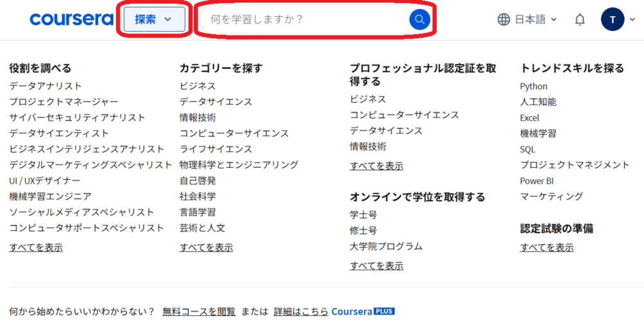This screenshot has width=644, height=327.
Task: Show all under オンラインで学位を取得する
Action: (x=377, y=266)
